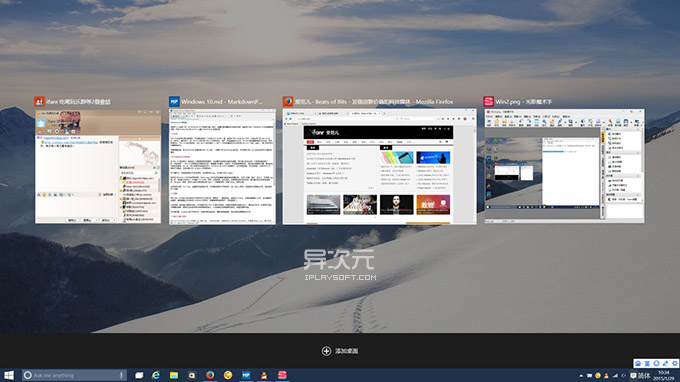Screen dimensions: 680x382
Task: Click the microphone icon in search box
Action: 121,375
